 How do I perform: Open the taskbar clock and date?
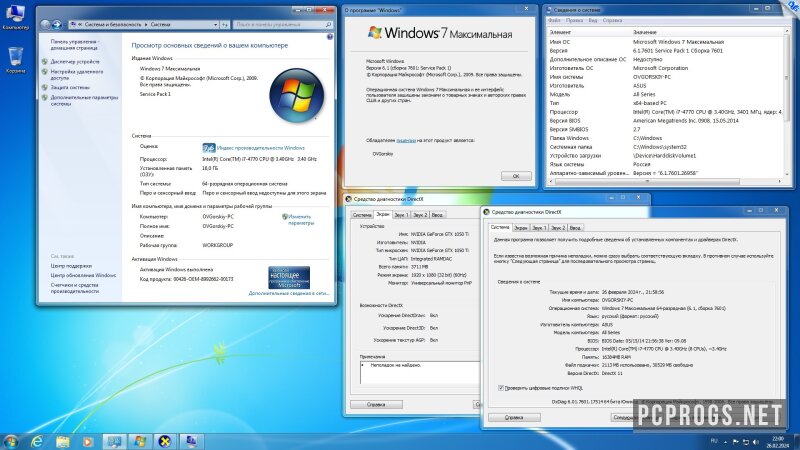pos(778,442)
